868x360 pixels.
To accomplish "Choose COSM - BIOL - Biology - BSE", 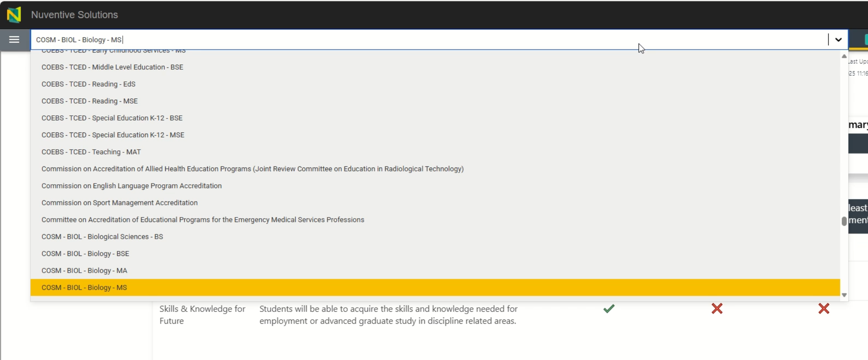I will tap(435, 254).
